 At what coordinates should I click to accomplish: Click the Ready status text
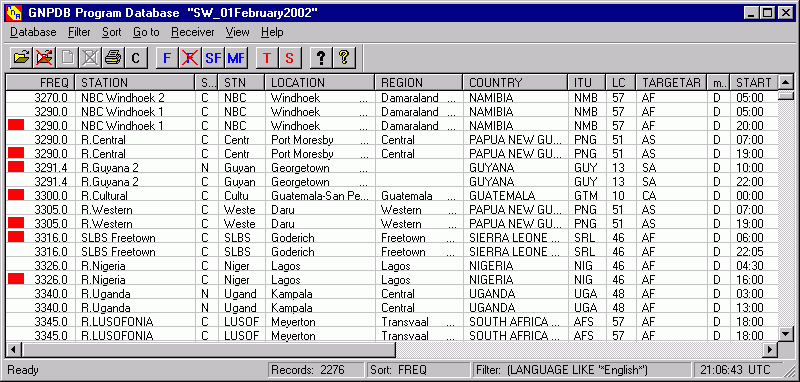pyautogui.click(x=22, y=370)
